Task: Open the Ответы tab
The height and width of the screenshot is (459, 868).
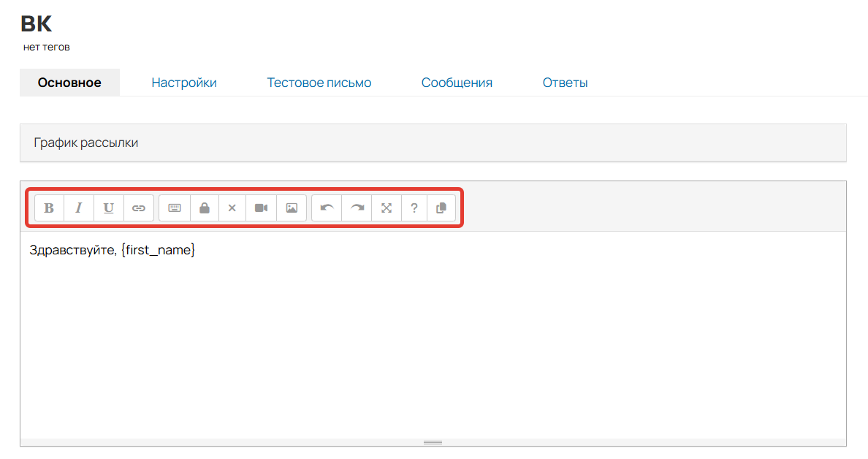Action: point(566,83)
